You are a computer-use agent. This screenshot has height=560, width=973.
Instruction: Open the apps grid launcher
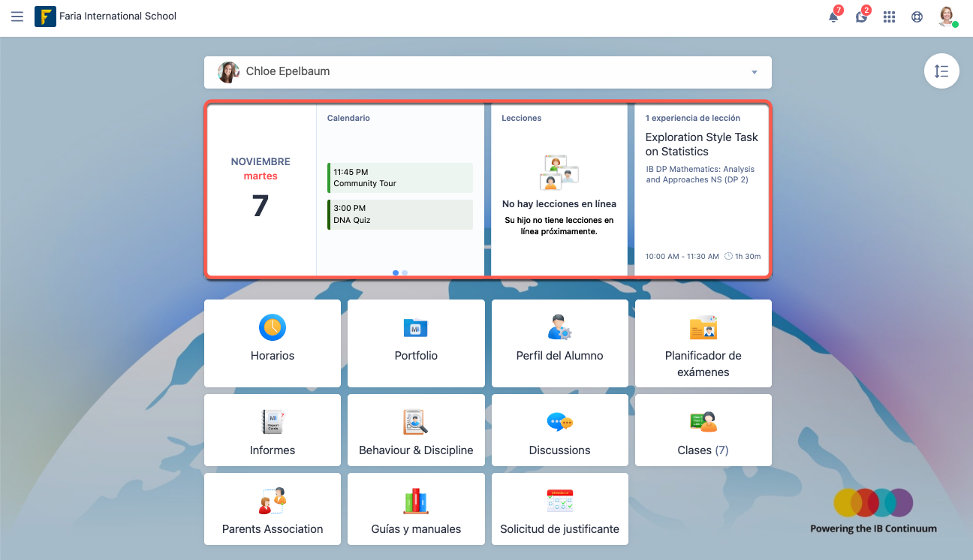[889, 17]
